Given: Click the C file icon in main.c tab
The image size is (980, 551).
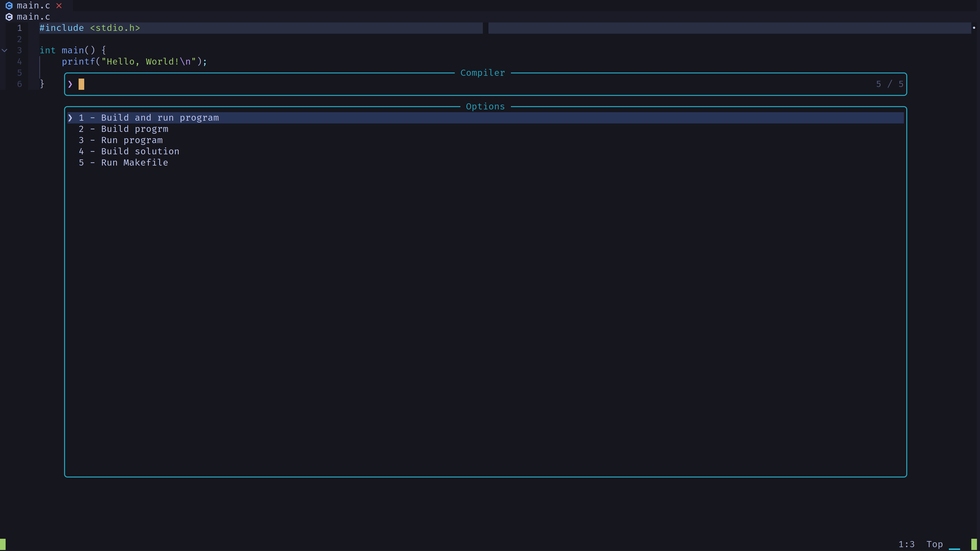Looking at the screenshot, I should coord(9,6).
